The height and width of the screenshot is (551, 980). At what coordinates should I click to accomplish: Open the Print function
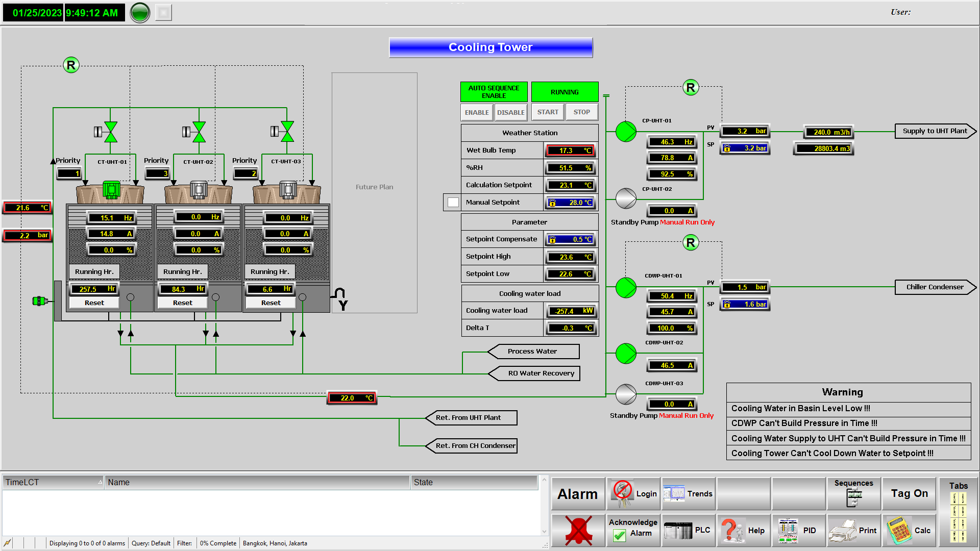pos(854,531)
